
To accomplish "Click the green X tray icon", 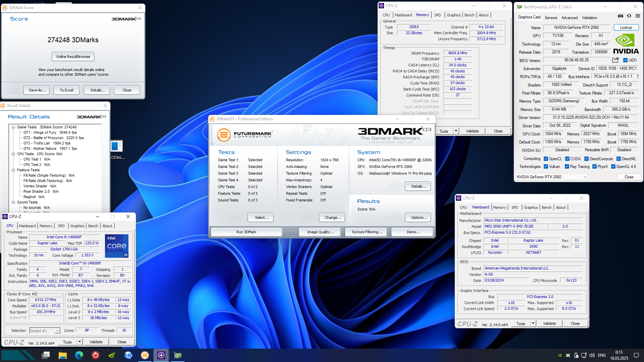I will (568, 355).
